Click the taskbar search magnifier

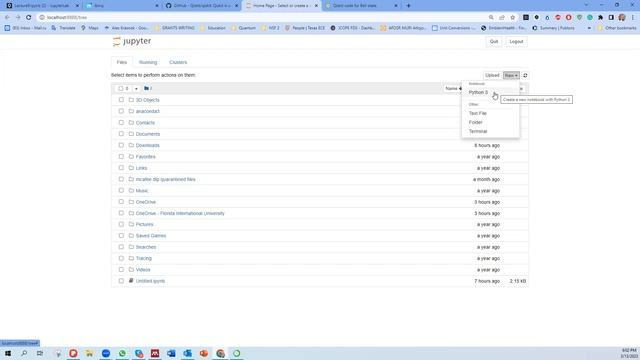tap(24, 353)
